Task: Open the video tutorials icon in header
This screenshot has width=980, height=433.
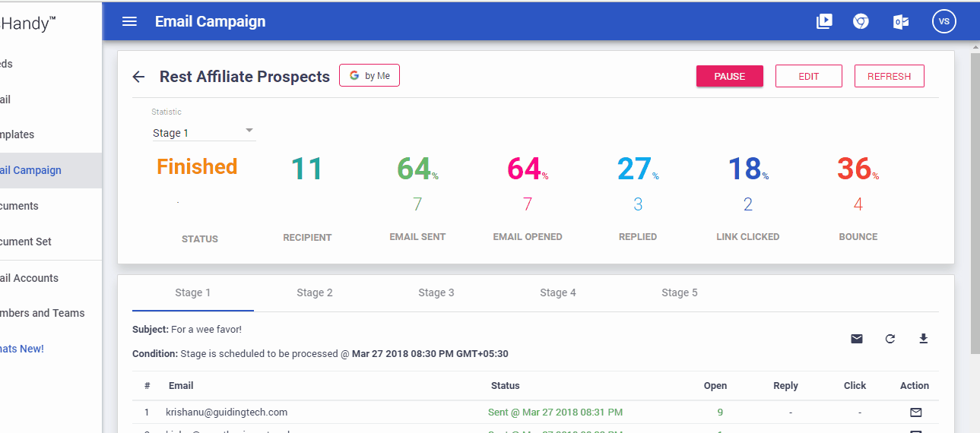Action: [824, 21]
